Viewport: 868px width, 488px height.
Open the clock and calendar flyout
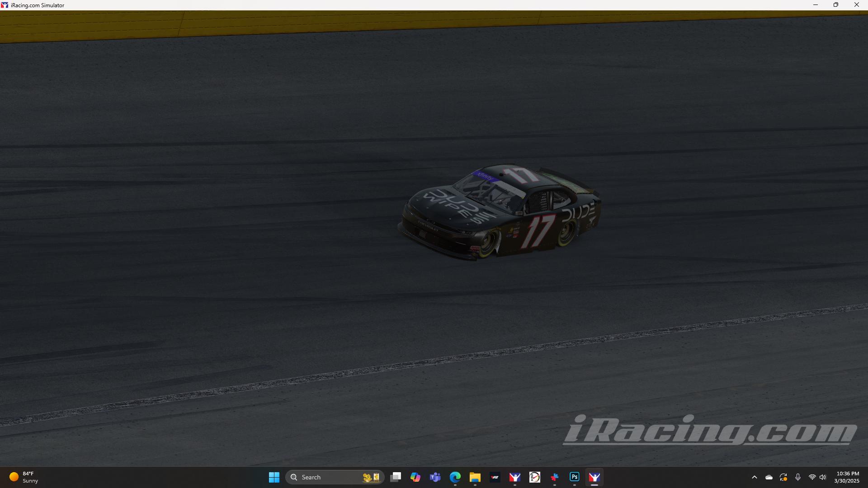(848, 477)
